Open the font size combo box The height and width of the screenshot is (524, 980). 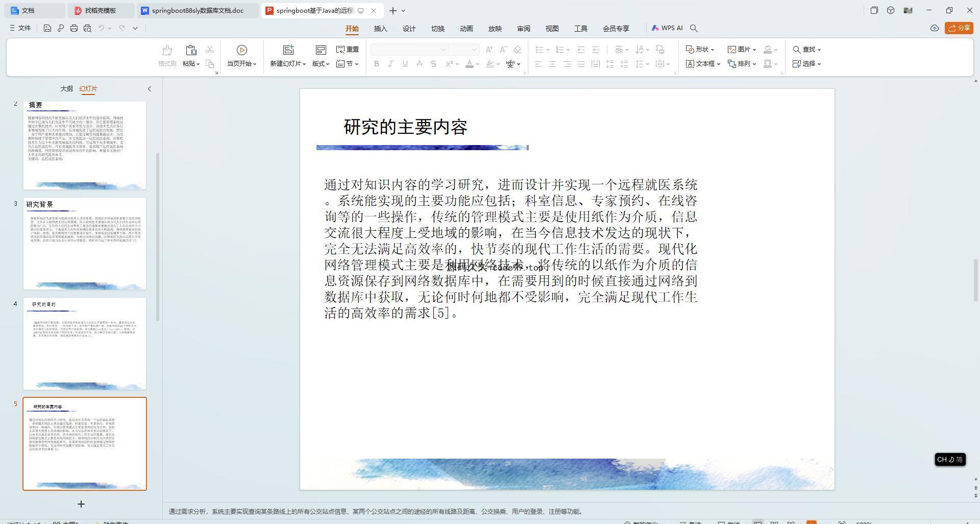464,50
